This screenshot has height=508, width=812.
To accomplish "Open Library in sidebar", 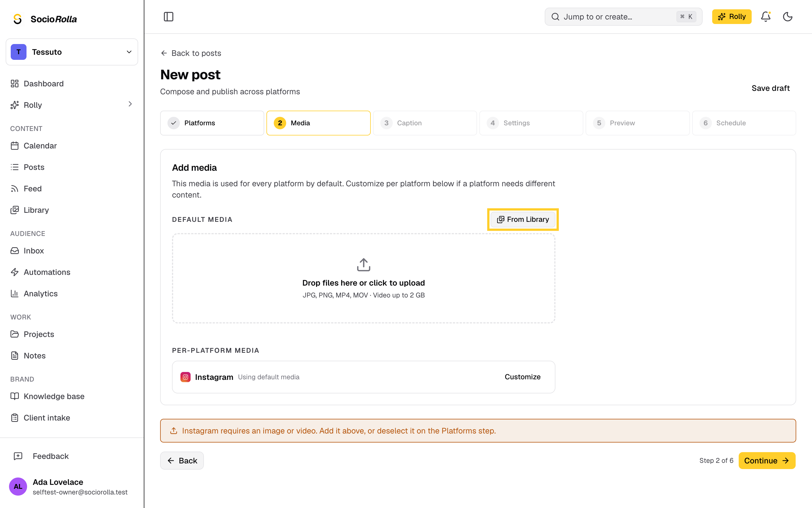I will (x=72, y=210).
